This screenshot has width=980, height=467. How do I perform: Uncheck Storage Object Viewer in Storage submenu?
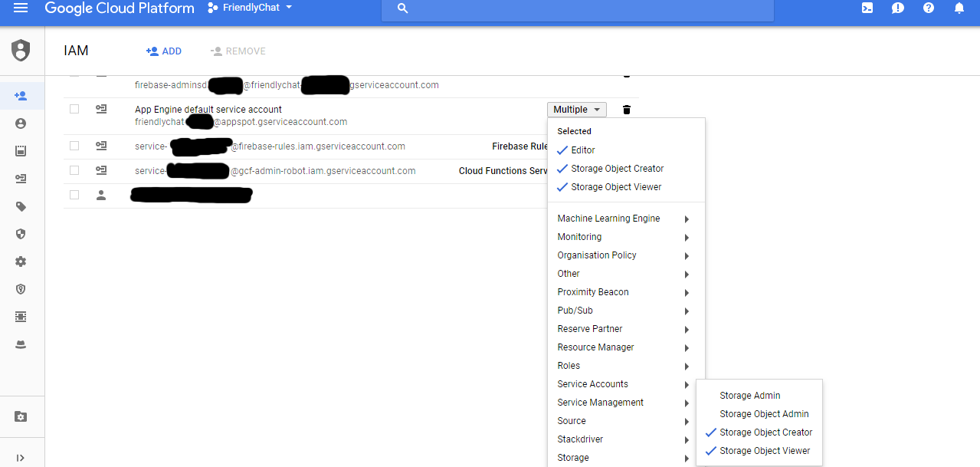(759, 451)
